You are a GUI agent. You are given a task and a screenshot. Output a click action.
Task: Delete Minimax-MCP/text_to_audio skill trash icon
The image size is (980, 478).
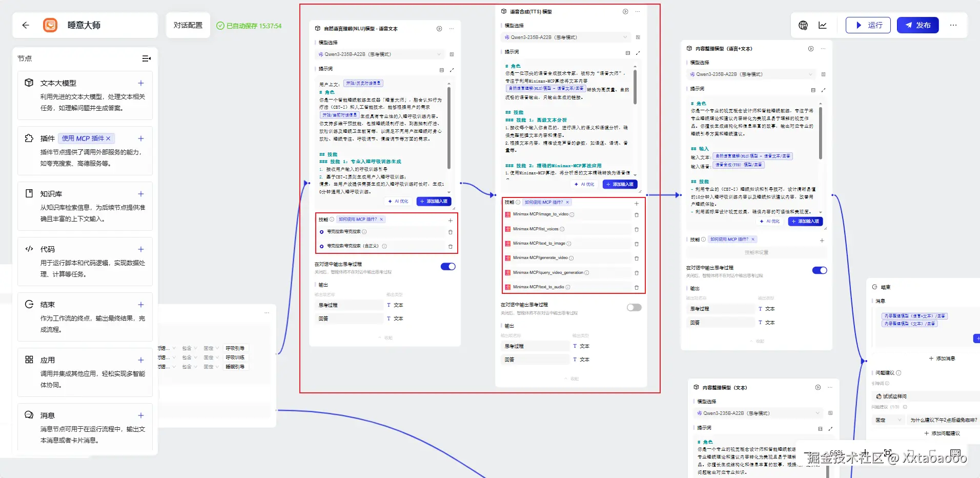637,287
